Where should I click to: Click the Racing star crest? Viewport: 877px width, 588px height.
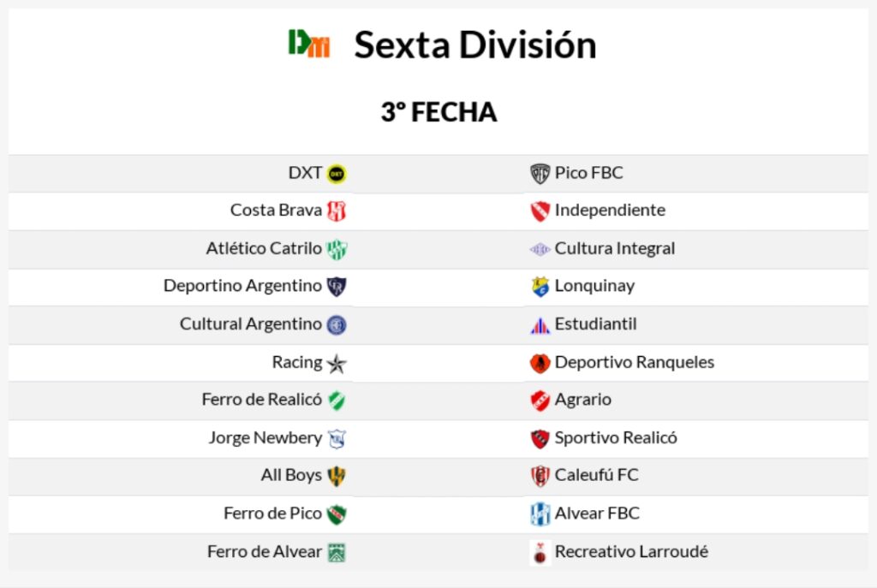click(337, 363)
